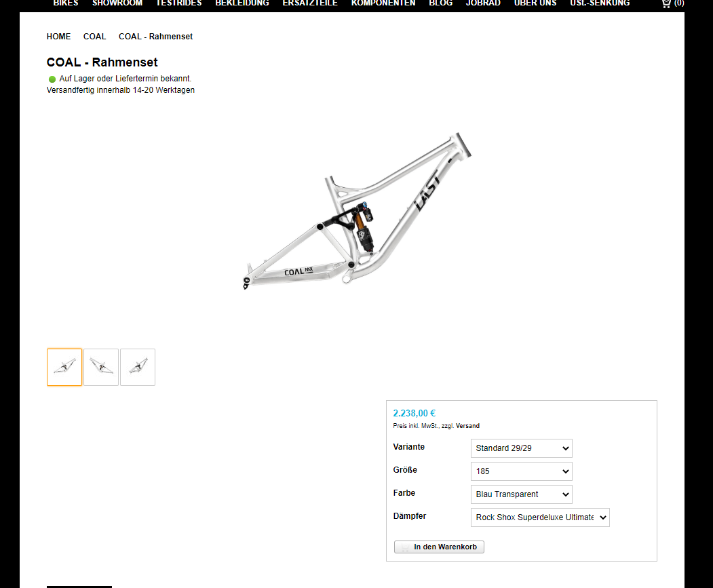Go to COAL breadcrumb
This screenshot has height=588, width=713.
pos(94,37)
